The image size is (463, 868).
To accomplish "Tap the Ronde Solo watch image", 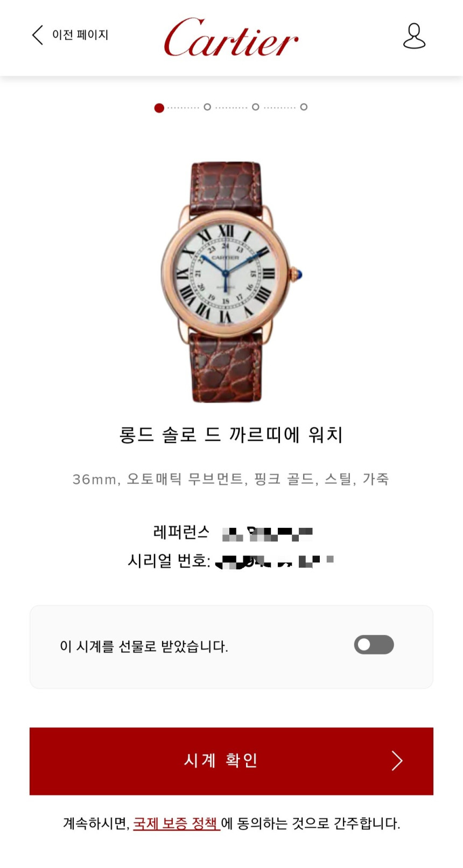I will coord(231,282).
